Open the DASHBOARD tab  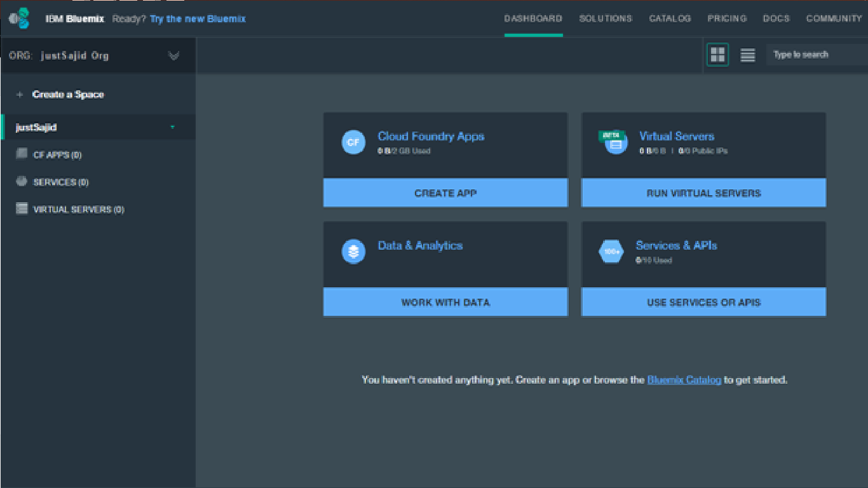533,18
